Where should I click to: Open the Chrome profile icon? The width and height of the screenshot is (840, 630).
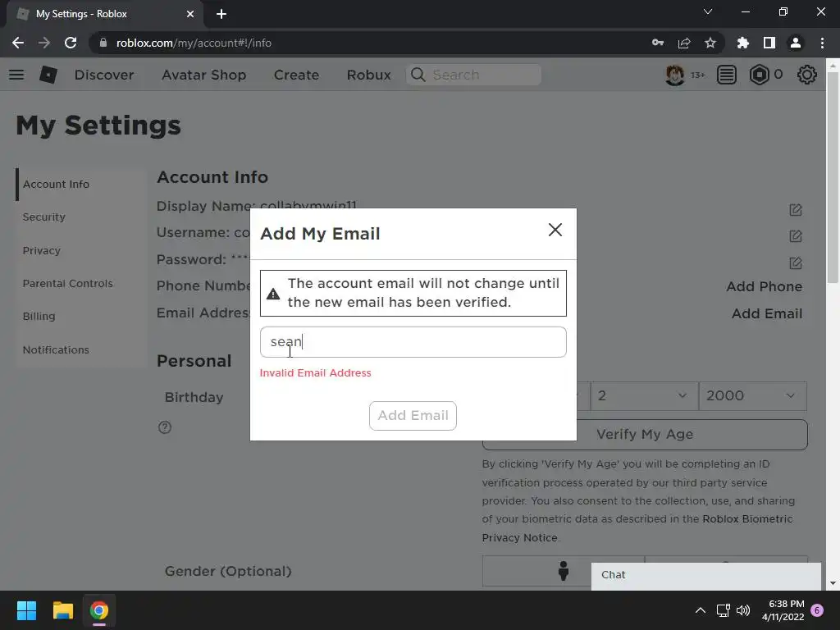coord(796,43)
